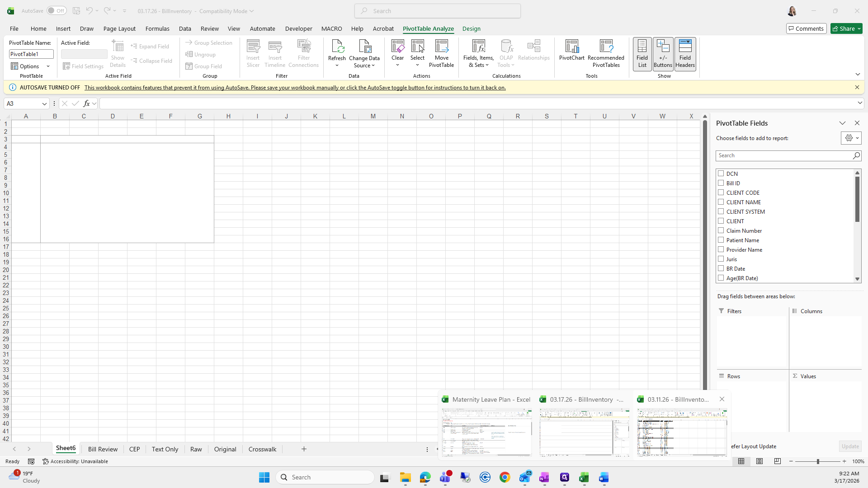
Task: Open the Comments button
Action: 806,28
